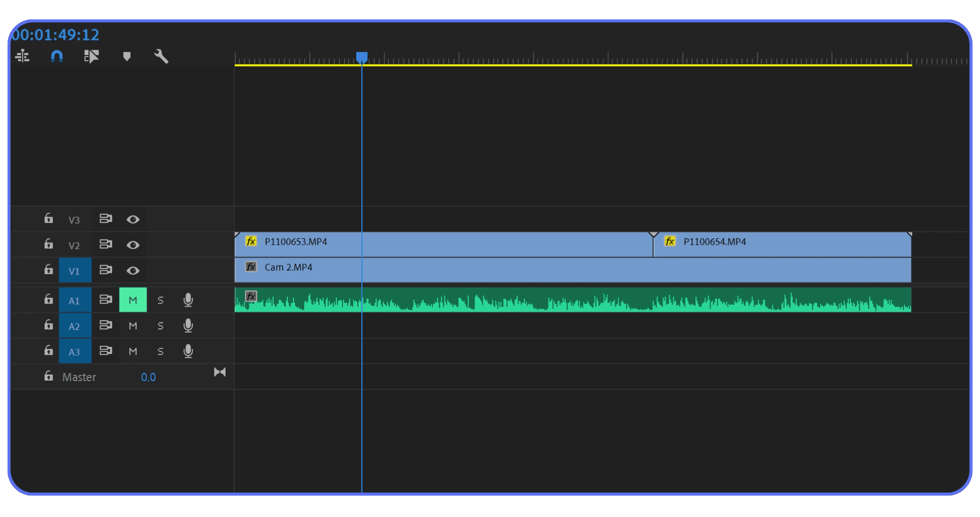Click the blue playhead marker on the ruler

pos(362,57)
